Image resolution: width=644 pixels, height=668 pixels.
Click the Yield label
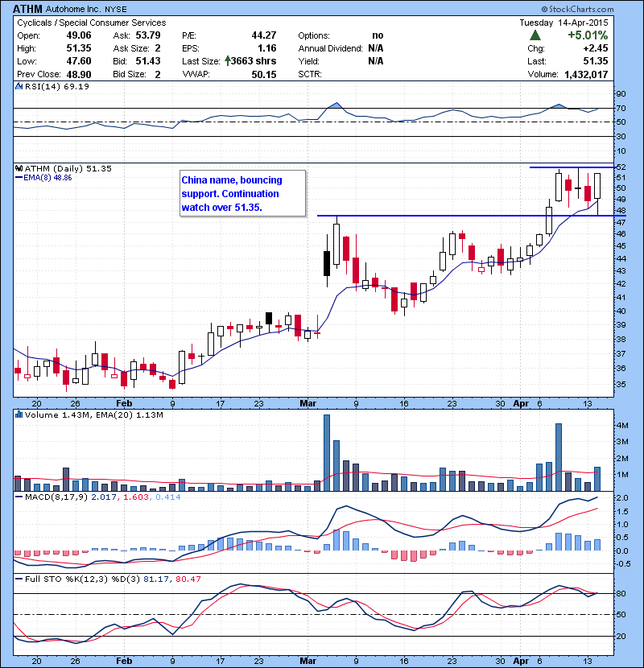coord(309,61)
